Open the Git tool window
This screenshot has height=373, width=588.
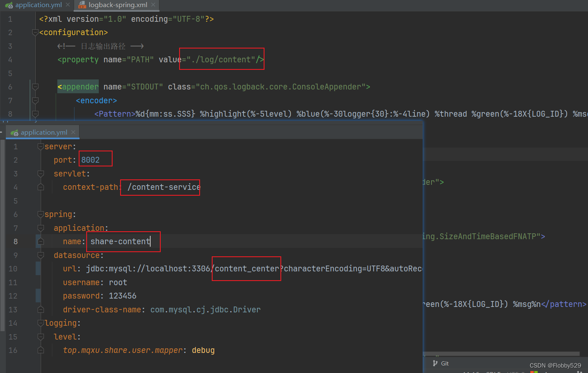point(441,363)
